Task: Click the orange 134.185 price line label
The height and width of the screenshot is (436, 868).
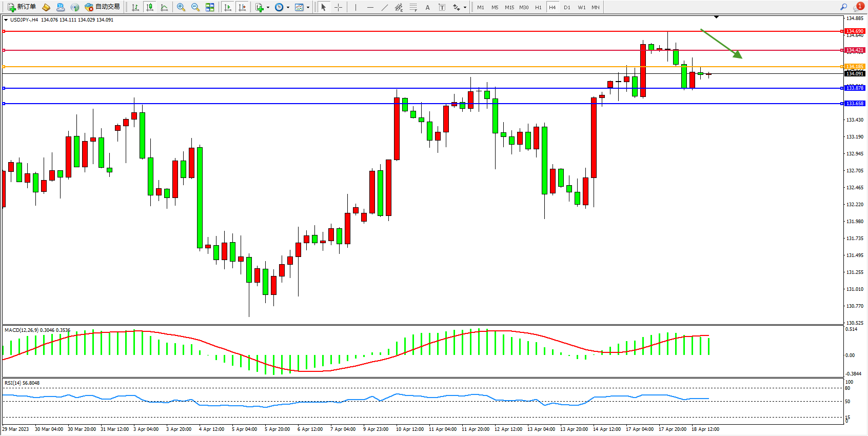Action: (855, 67)
